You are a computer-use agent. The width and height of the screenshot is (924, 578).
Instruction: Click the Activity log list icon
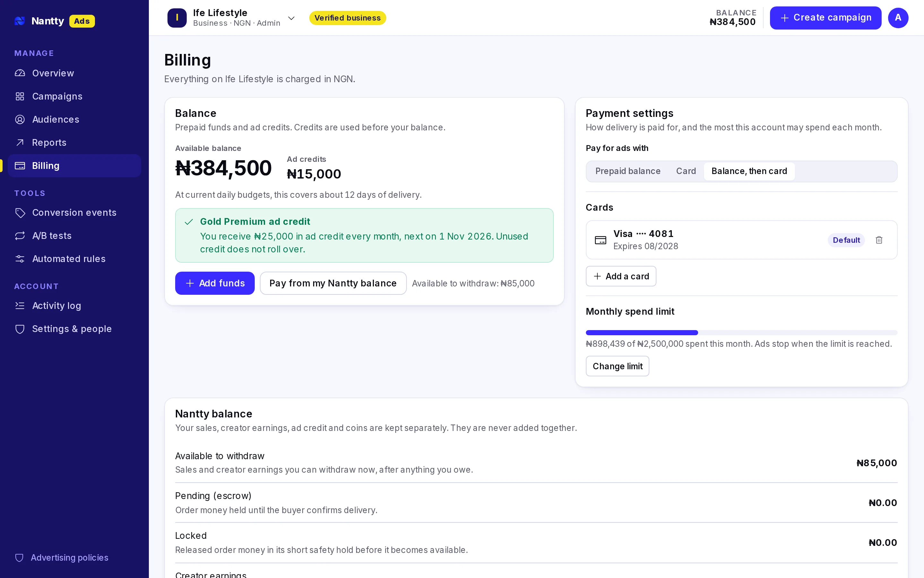click(x=20, y=305)
